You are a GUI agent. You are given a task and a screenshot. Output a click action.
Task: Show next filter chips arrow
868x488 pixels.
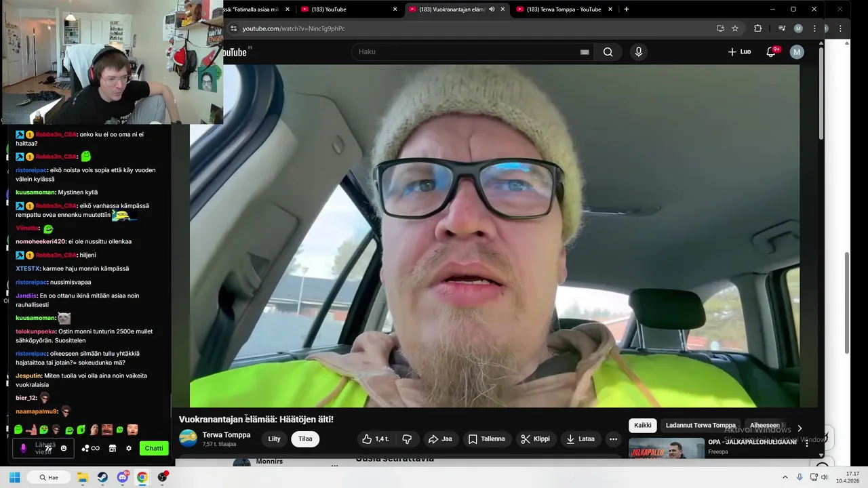coord(800,428)
